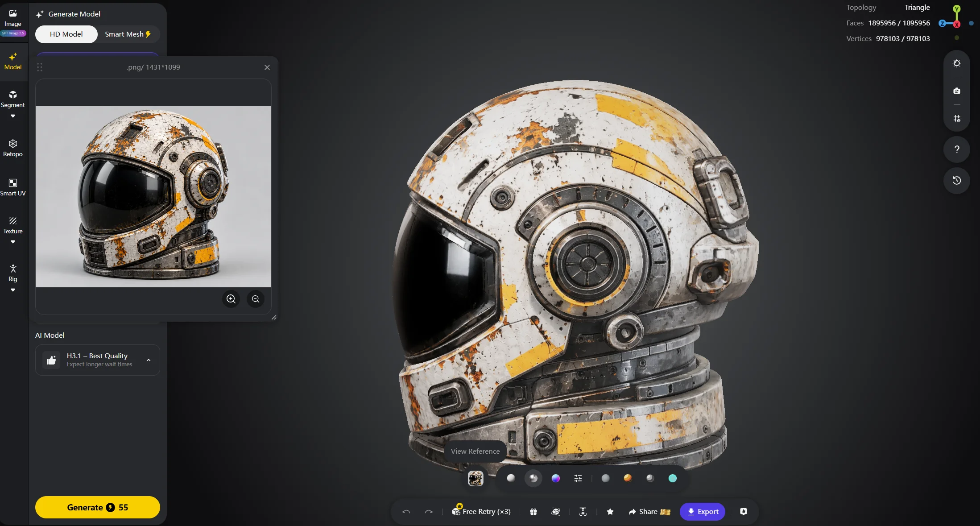Click the gift box icon

pyautogui.click(x=533, y=512)
